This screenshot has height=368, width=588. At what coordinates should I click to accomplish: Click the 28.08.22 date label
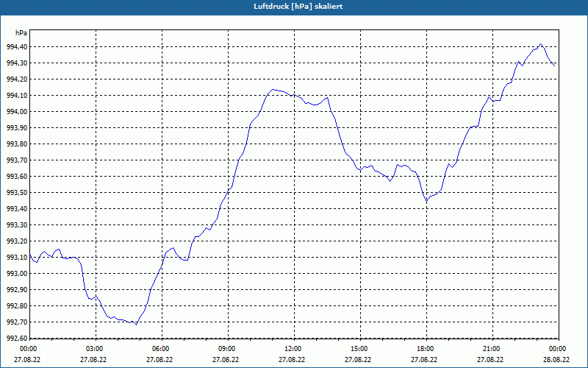(556, 359)
